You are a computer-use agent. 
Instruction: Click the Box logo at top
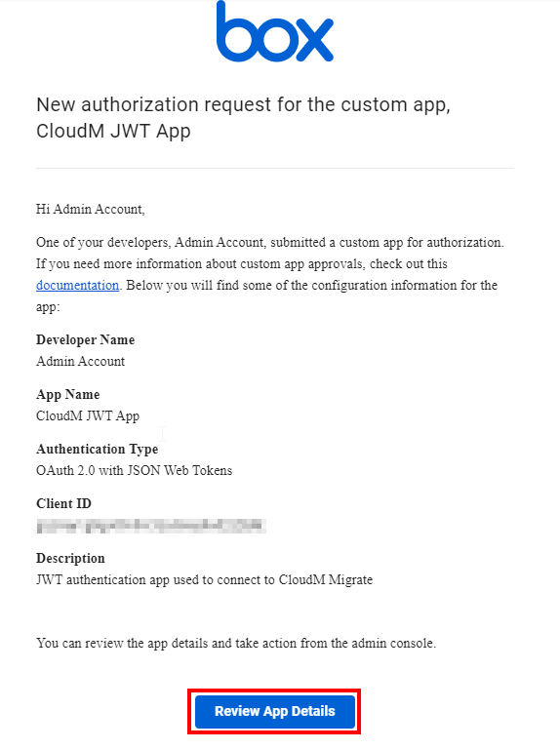click(275, 31)
